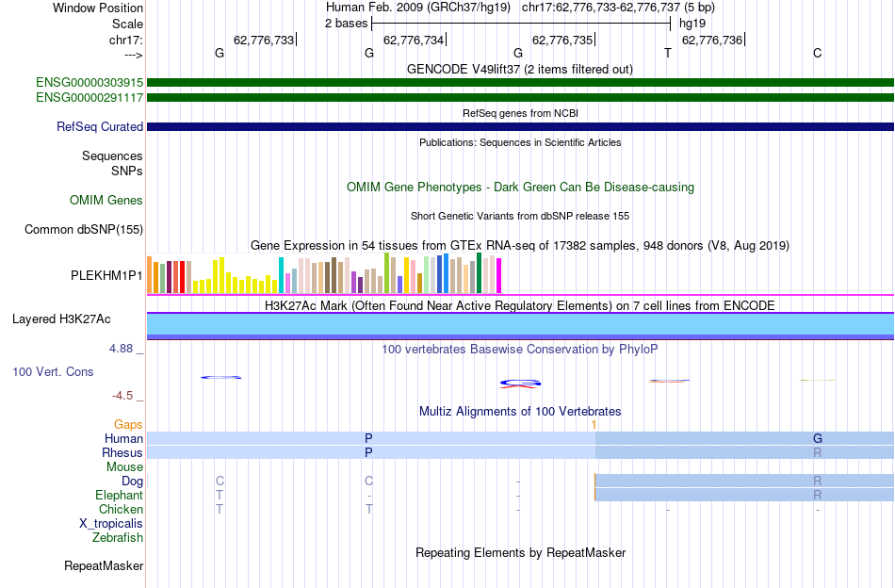895x588 pixels.
Task: Click the 100 Vert. Cons label
Action: pos(53,371)
